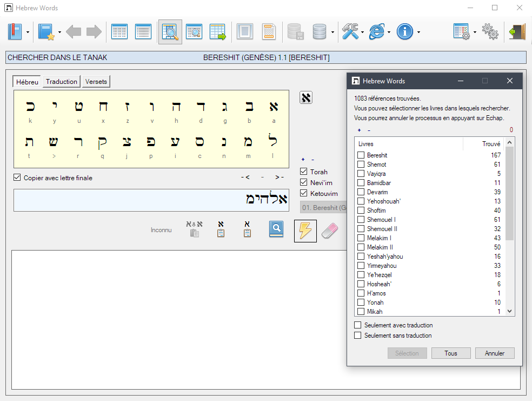532x401 pixels.
Task: Click the Tous button
Action: point(451,353)
